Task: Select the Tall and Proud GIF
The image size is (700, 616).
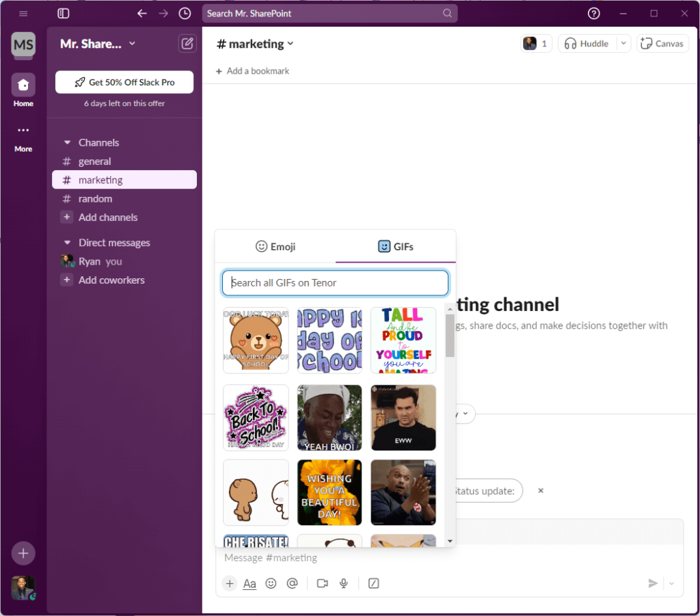Action: (x=403, y=340)
